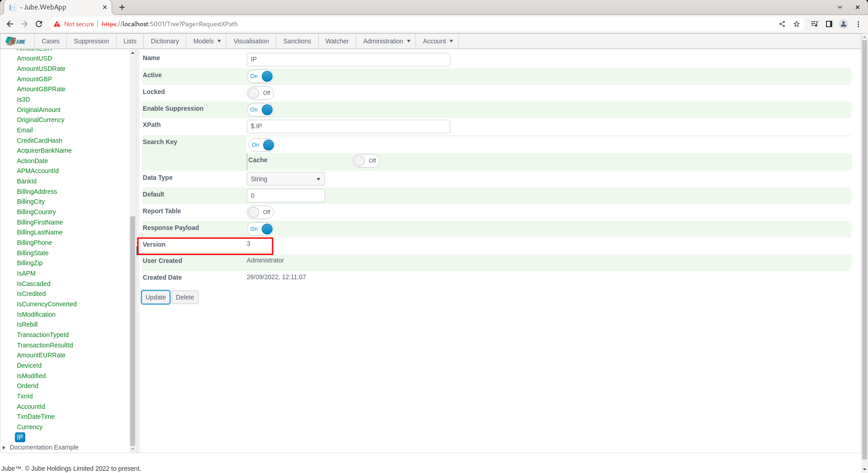
Task: Bookmark this page with star icon
Action: (797, 24)
